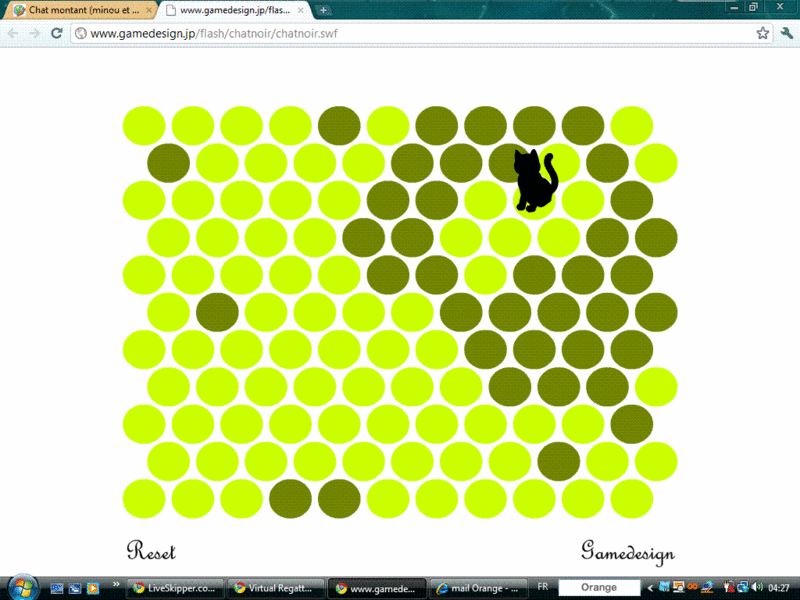Click the light circle ending the eighth row
The width and height of the screenshot is (800, 600).
point(656,387)
